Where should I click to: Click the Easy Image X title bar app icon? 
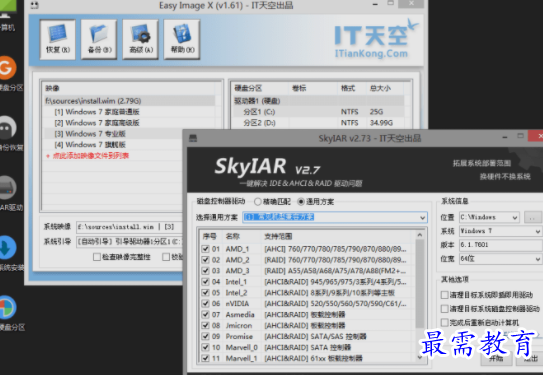click(x=35, y=5)
